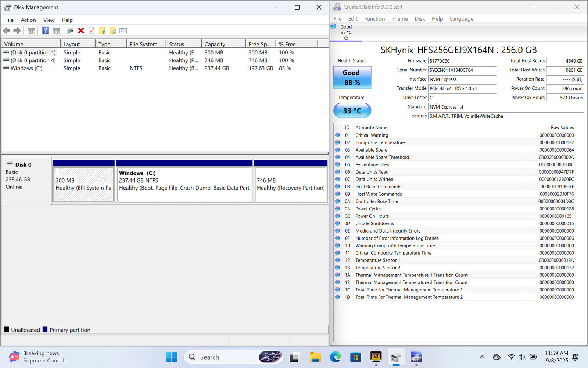The height and width of the screenshot is (368, 588).
Task: Select the Power Cycles attribute row
Action: tap(455, 209)
